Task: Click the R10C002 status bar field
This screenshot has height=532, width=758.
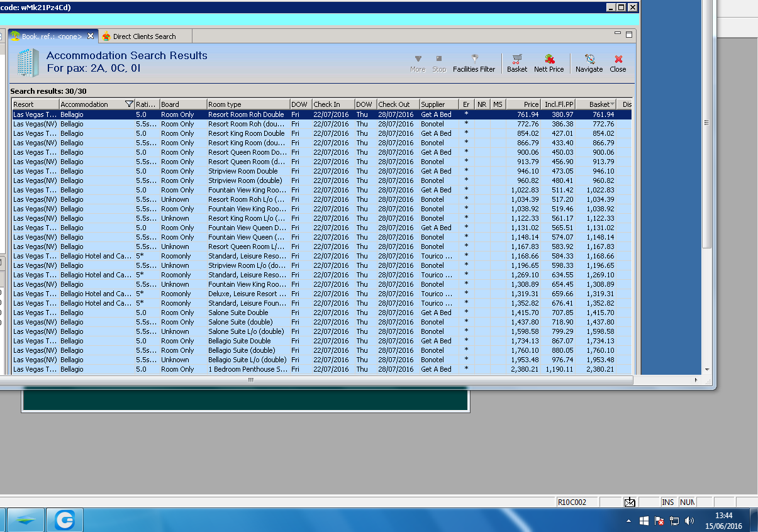Action: point(577,502)
